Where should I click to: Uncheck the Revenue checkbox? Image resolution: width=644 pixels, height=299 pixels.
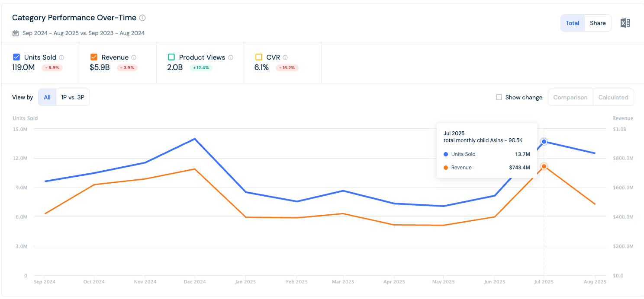[x=94, y=57]
